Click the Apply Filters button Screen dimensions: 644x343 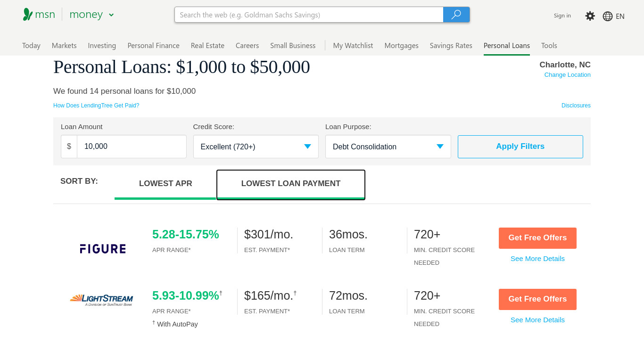coord(520,147)
